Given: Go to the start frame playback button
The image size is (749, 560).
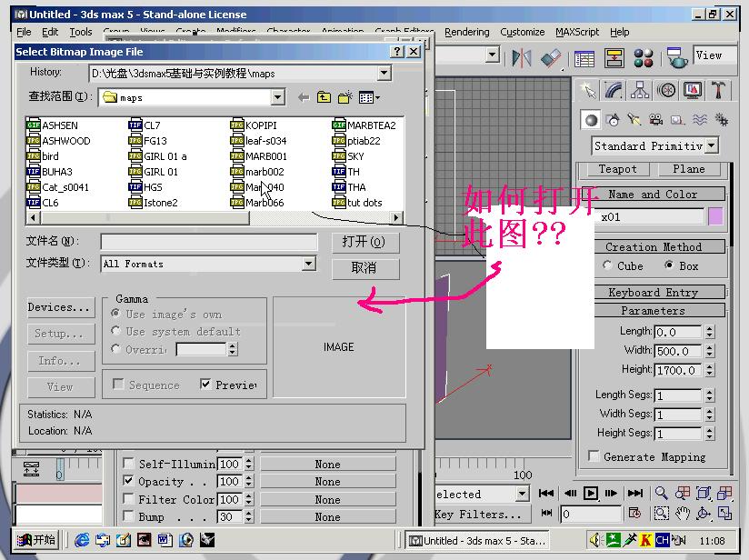Looking at the screenshot, I should point(546,493).
